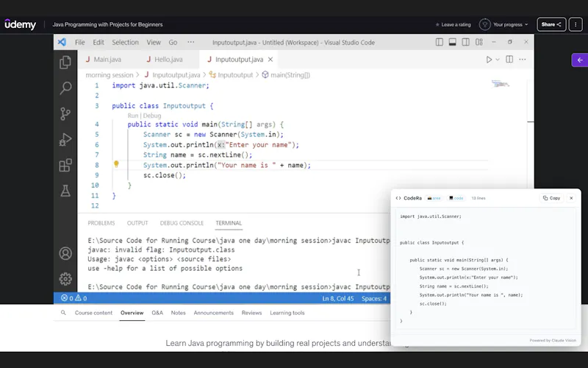588x368 pixels.
Task: Switch to the PROBLEMS panel tab
Action: point(101,223)
